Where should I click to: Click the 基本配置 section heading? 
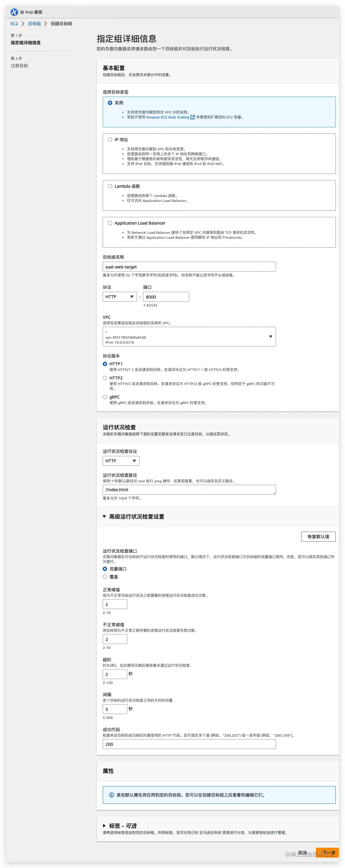pos(113,68)
